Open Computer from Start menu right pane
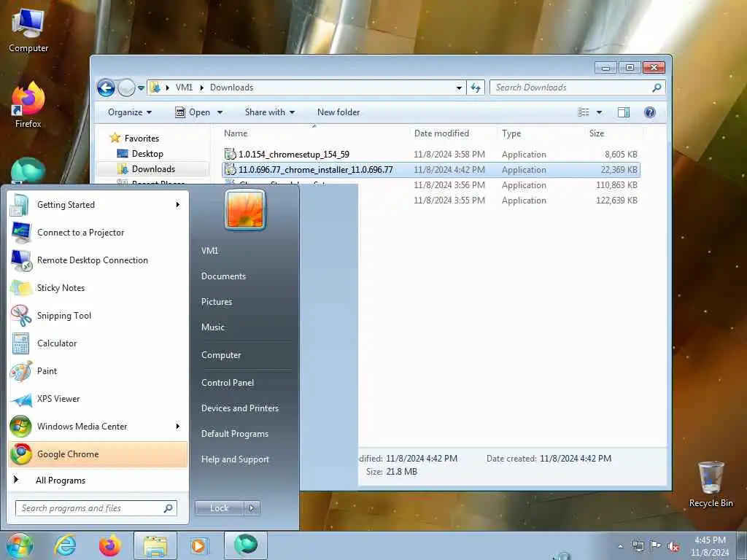This screenshot has height=560, width=747. (221, 355)
